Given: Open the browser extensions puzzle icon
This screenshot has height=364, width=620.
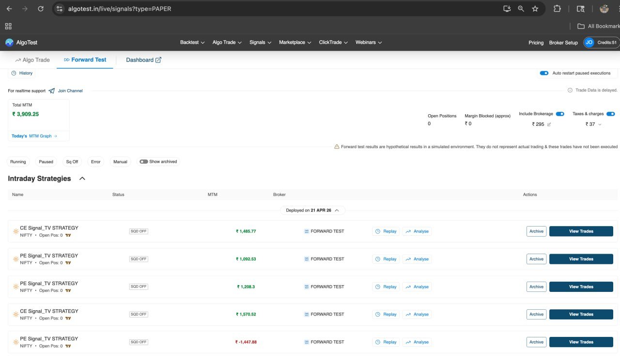Looking at the screenshot, I should pyautogui.click(x=557, y=9).
